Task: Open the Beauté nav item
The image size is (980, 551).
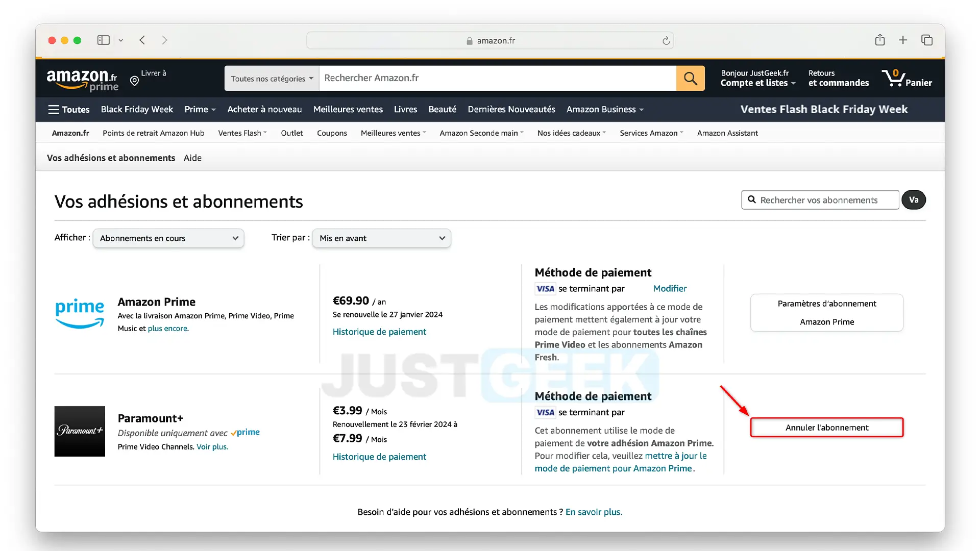Action: click(x=443, y=109)
